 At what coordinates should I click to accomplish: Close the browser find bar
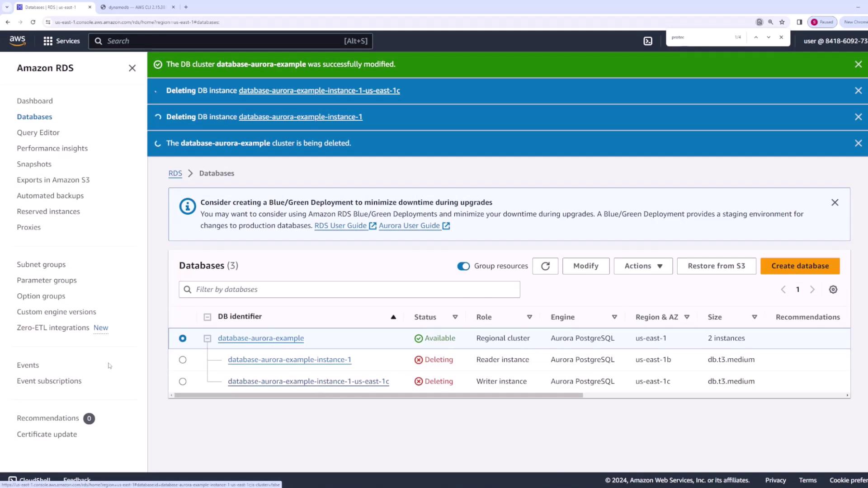[x=781, y=38]
